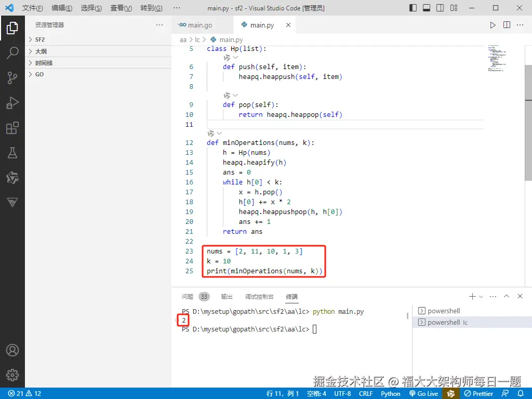Select language mode Python

pos(391,394)
